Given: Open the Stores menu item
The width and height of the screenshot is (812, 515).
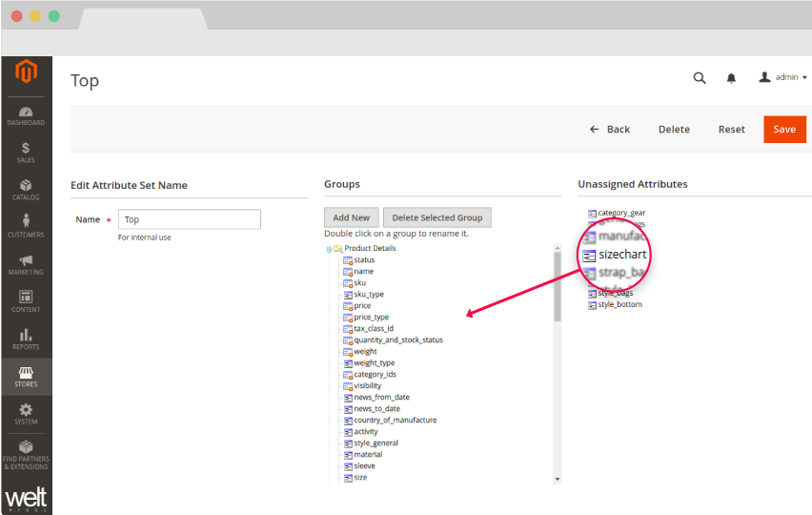Looking at the screenshot, I should coord(26,377).
